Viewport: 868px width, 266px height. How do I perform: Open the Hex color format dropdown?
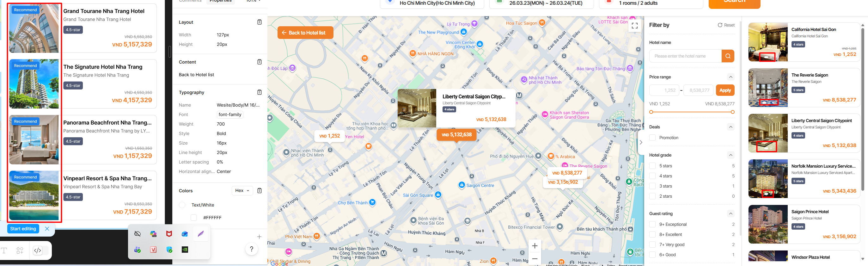pos(242,190)
